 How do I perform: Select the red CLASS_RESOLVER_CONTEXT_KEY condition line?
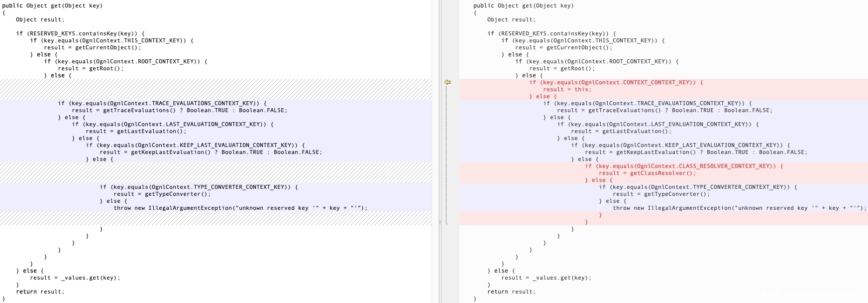(x=684, y=166)
